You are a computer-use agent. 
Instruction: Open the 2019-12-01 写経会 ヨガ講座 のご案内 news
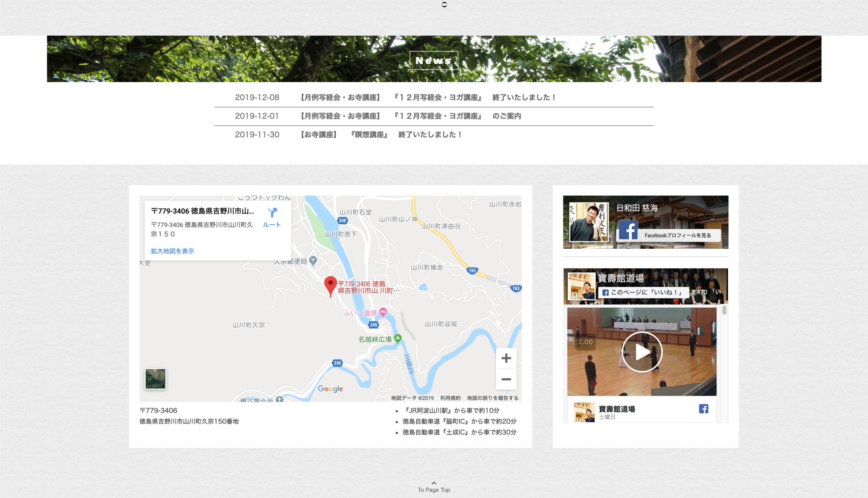(410, 116)
